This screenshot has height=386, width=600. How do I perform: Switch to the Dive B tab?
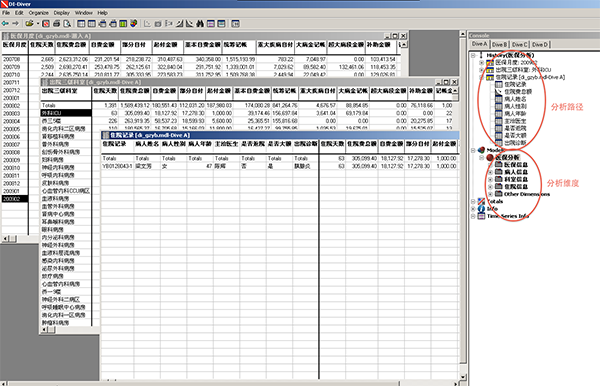point(499,45)
